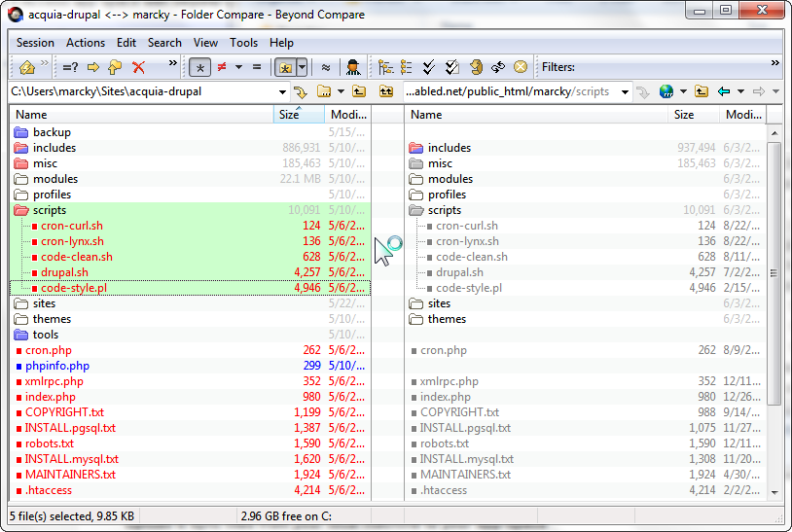The width and height of the screenshot is (792, 532).
Task: Click the Select All Files checkmark icon
Action: [x=452, y=67]
